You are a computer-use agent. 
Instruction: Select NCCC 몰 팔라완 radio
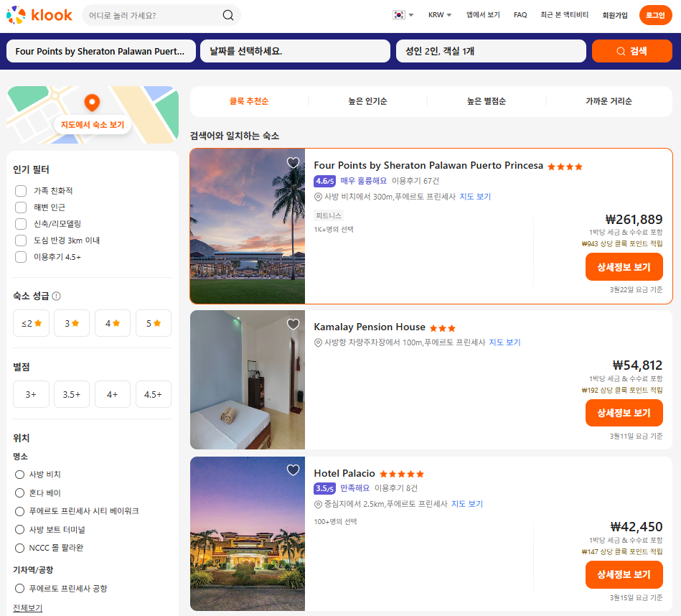(x=19, y=548)
